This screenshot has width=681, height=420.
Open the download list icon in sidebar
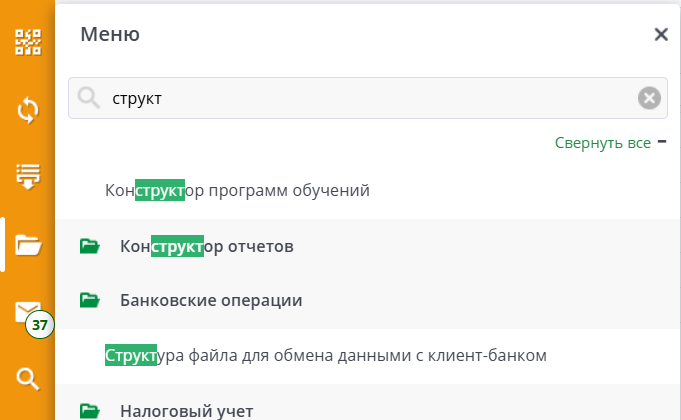[x=28, y=177]
